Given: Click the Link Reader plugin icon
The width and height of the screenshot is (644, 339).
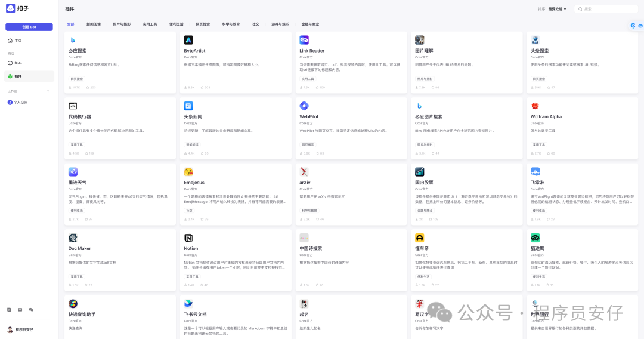Looking at the screenshot, I should 304,40.
